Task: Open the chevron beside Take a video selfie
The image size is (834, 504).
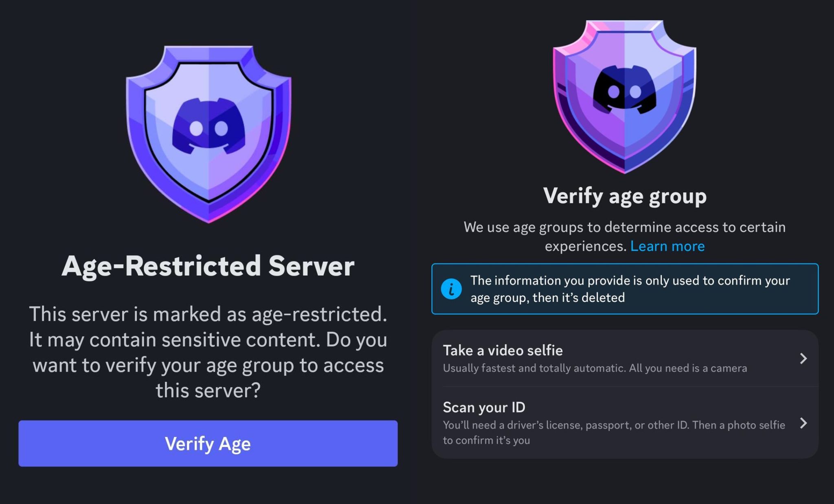Action: [803, 358]
